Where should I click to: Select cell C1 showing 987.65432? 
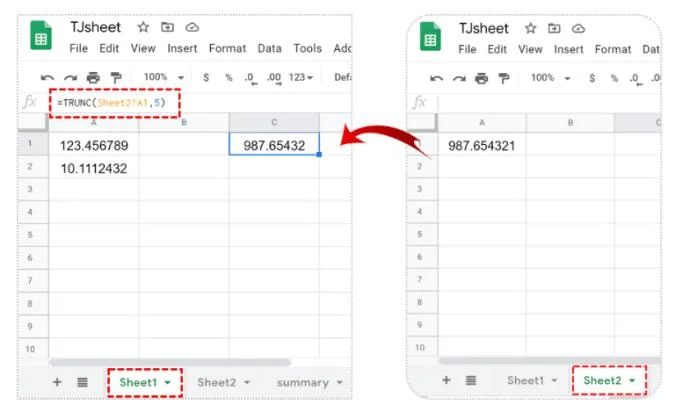tap(274, 144)
